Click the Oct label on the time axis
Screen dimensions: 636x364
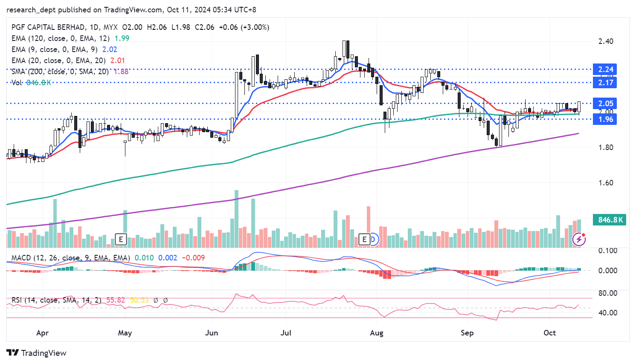(549, 333)
